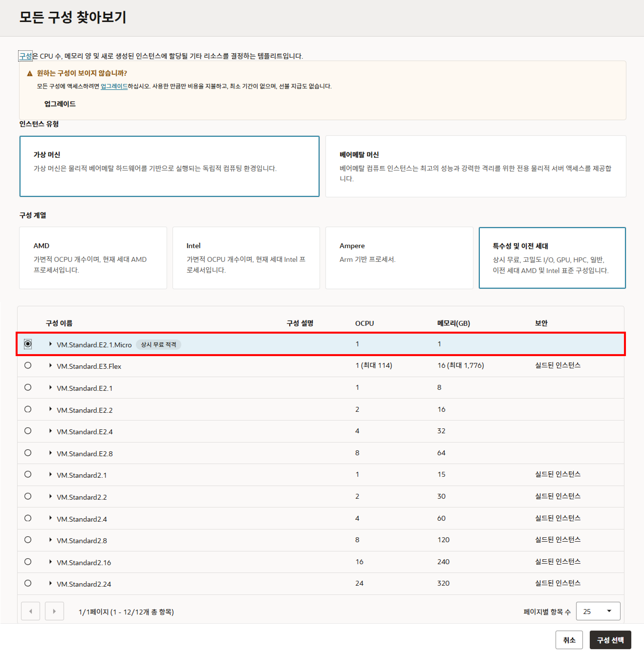Select AMD shape series card
Viewport: 644px width, 656px height.
pos(93,258)
